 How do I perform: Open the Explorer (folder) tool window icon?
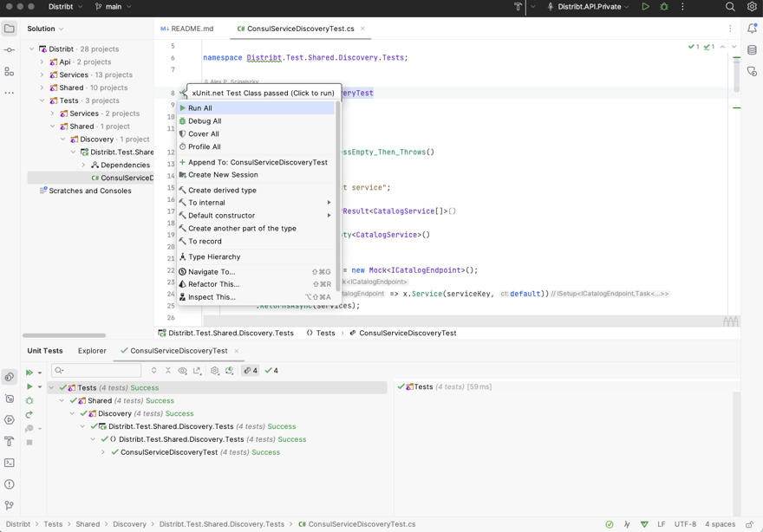click(10, 29)
